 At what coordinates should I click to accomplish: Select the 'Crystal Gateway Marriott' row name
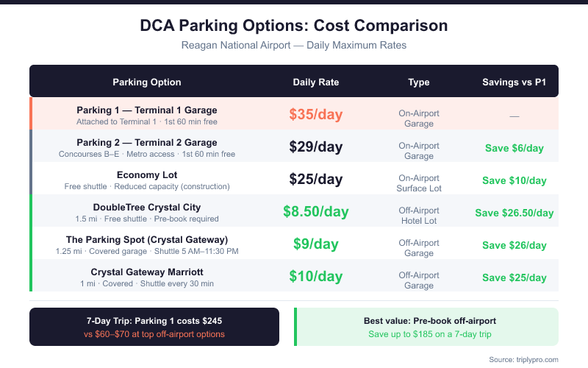pos(147,272)
